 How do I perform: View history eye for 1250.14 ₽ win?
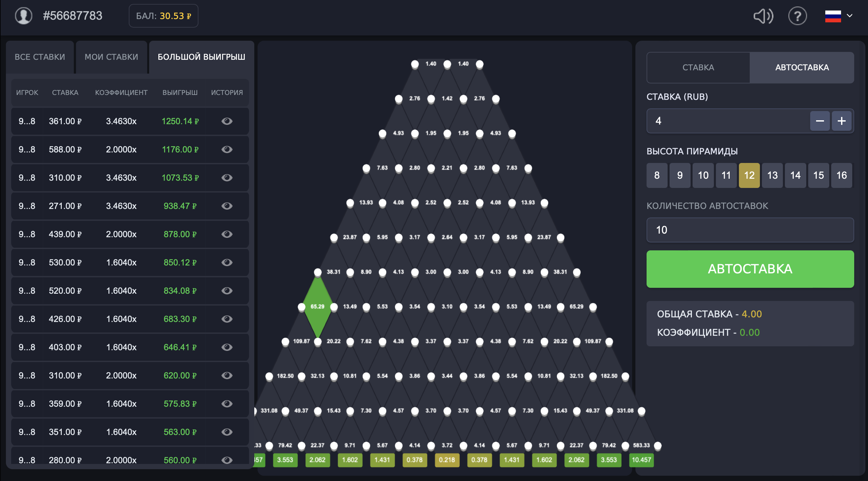227,121
